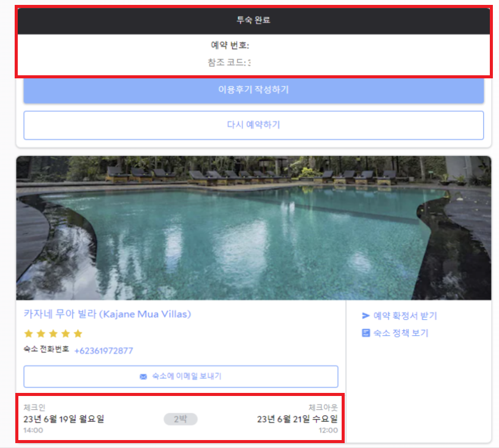The height and width of the screenshot is (448, 499).
Task: Click the check-out date 23년 6월 21일 수요일
Action: [x=297, y=419]
